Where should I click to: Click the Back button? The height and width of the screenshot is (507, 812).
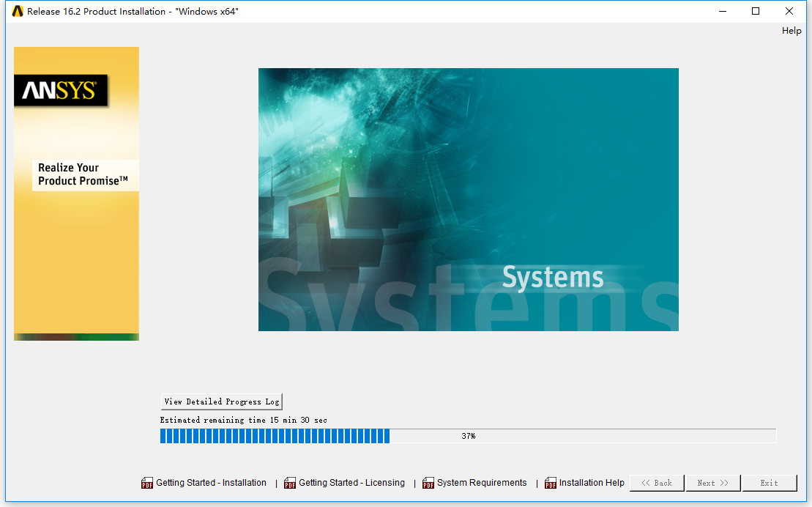click(657, 483)
